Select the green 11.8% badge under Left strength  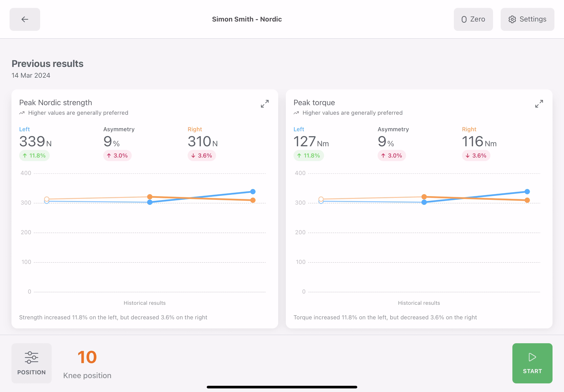click(34, 155)
